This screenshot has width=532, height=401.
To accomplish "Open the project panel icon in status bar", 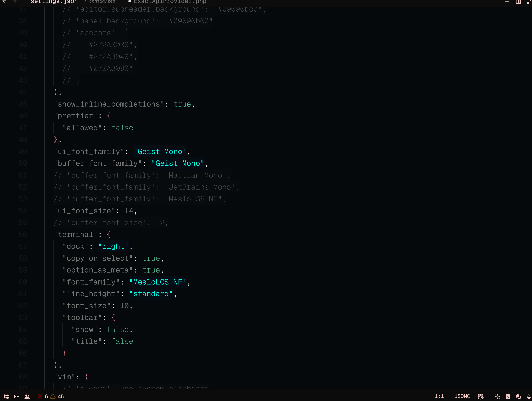I will tap(7, 396).
